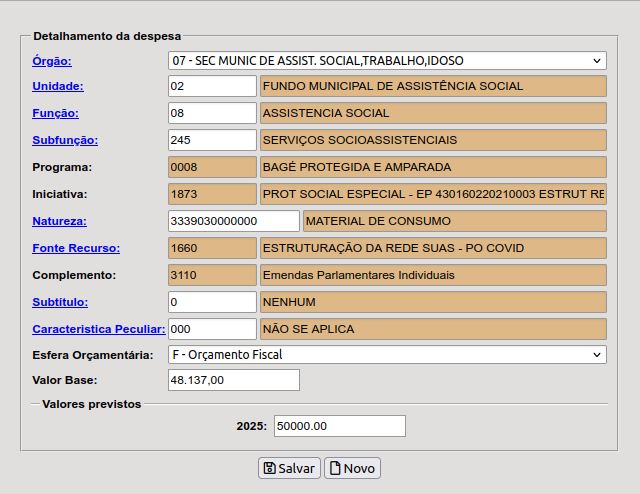The image size is (640, 494).
Task: Click the Função code input with 08
Action: 212,113
